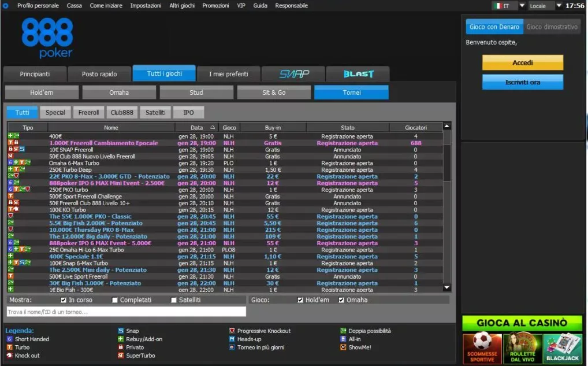This screenshot has width=588, height=366.
Task: Open the Impostazioni menu
Action: (x=146, y=6)
